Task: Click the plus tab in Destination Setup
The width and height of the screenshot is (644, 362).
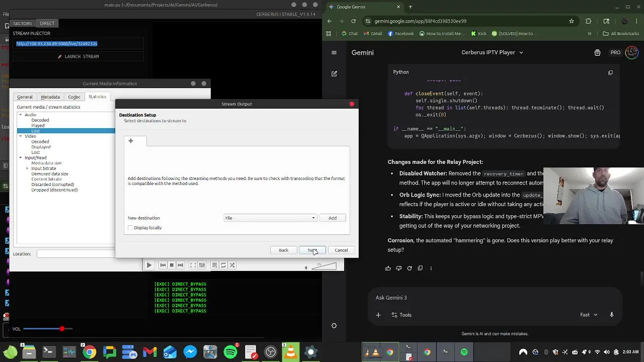Action: tap(131, 141)
